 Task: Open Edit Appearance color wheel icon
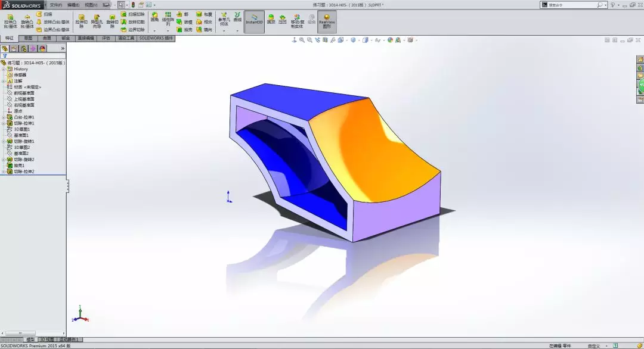coord(390,40)
